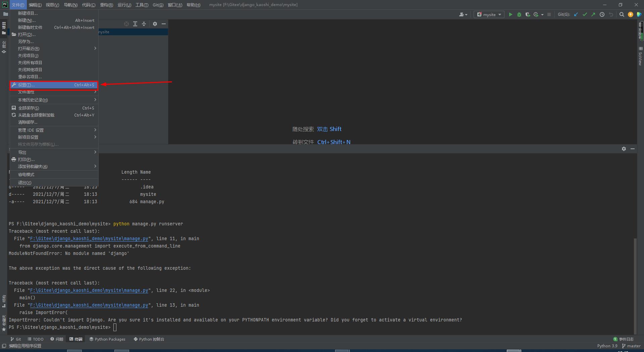This screenshot has width=644, height=352.
Task: Open the TODO tool window tab
Action: 36,339
